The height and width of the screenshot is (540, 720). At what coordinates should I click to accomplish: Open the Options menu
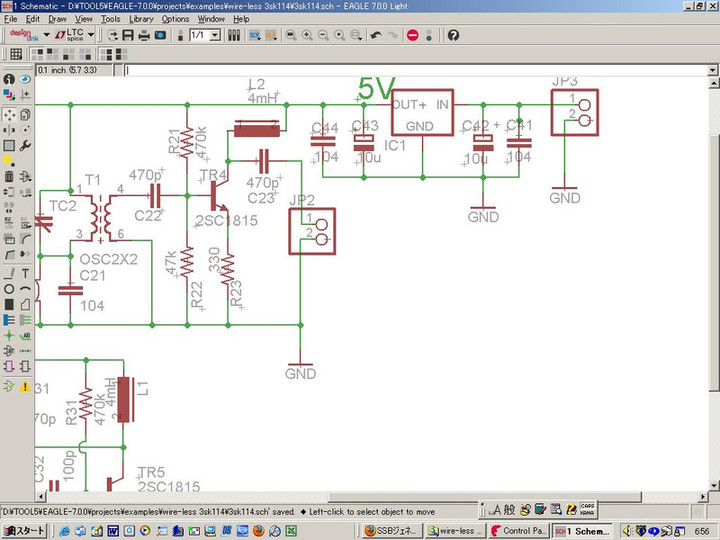point(175,19)
